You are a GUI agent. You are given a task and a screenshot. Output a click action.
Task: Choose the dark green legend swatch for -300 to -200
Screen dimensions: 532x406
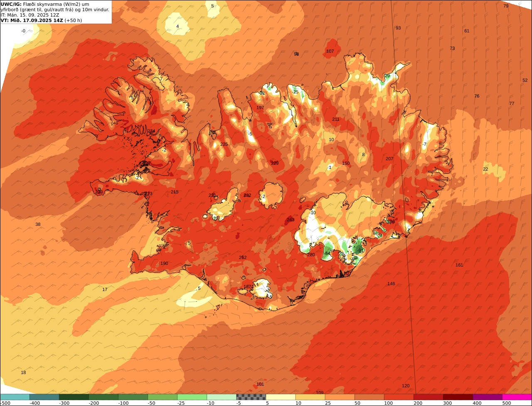click(x=74, y=397)
